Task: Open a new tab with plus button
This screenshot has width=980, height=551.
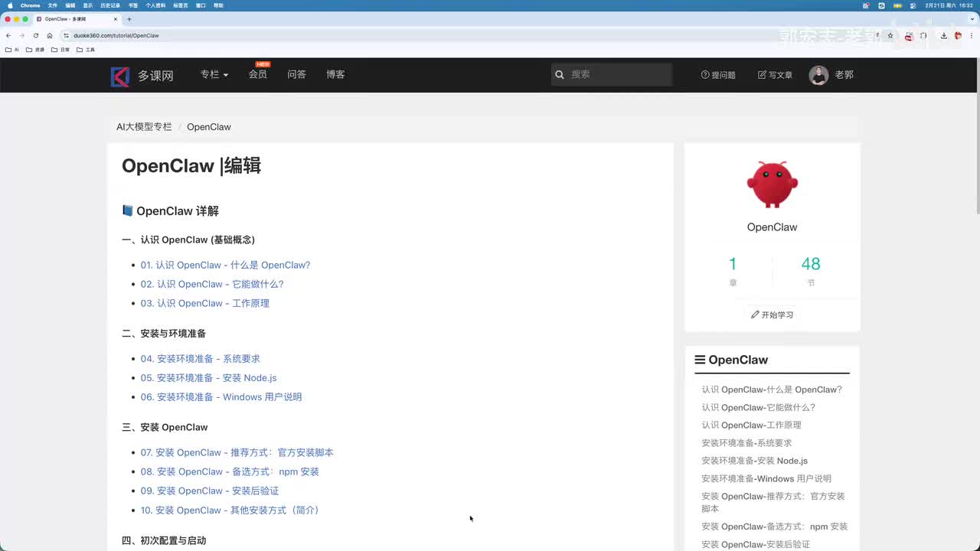Action: 129,19
